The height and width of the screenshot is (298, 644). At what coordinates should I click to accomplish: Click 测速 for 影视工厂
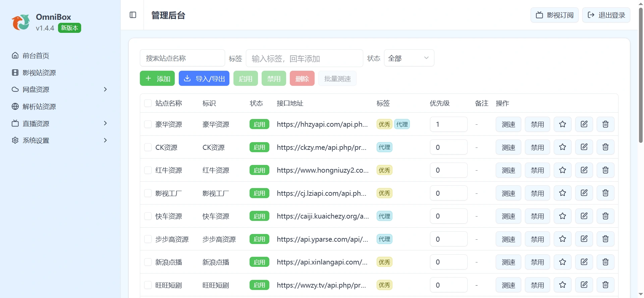coord(508,193)
